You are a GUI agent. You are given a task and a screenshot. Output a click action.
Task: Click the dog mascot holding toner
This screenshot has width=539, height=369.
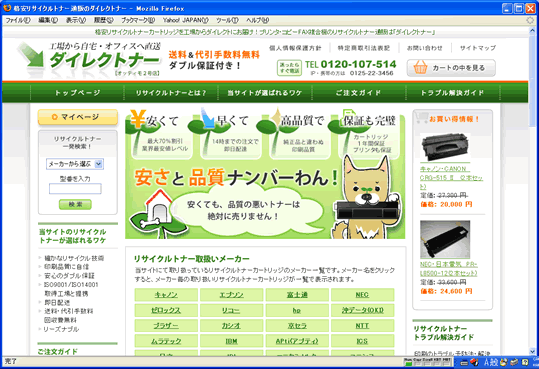coord(366,198)
